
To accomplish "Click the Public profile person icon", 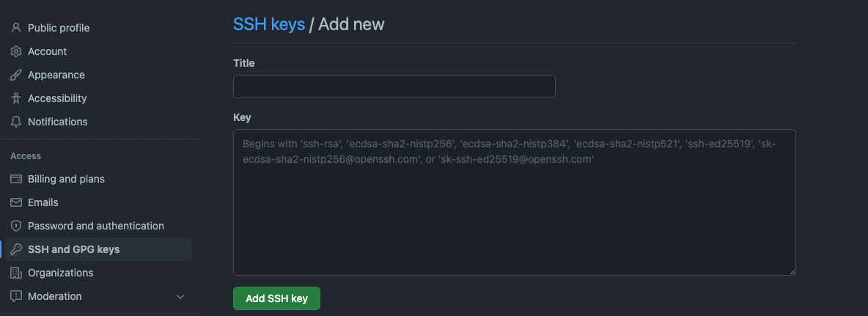I will [x=16, y=28].
